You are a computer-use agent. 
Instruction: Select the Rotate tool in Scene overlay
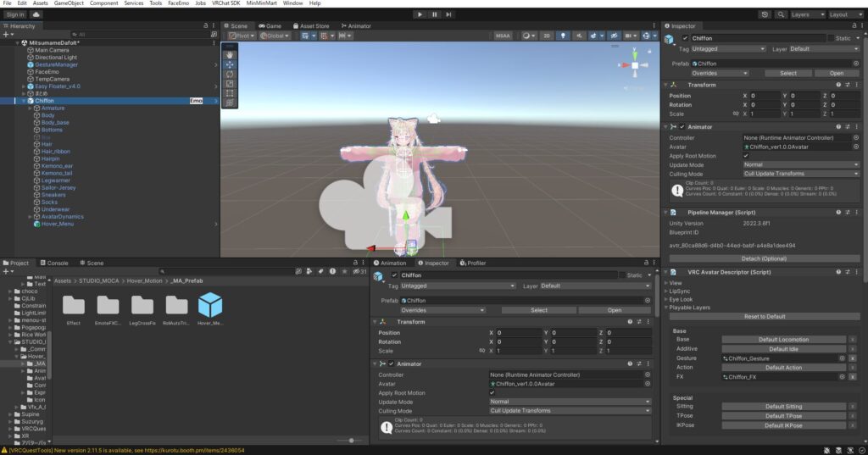(230, 74)
